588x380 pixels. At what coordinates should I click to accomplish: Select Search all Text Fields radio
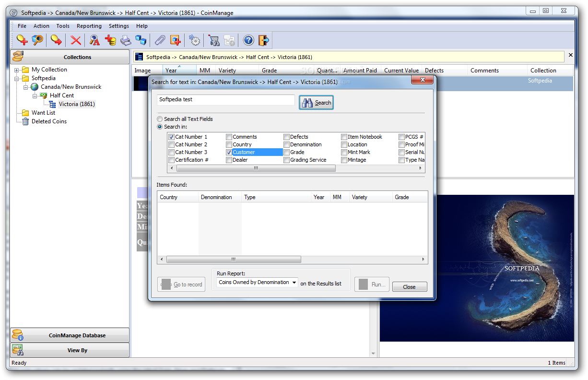point(160,119)
